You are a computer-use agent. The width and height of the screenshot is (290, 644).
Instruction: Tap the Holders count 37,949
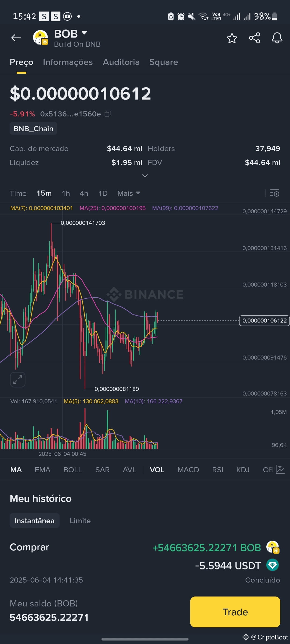coord(268,148)
